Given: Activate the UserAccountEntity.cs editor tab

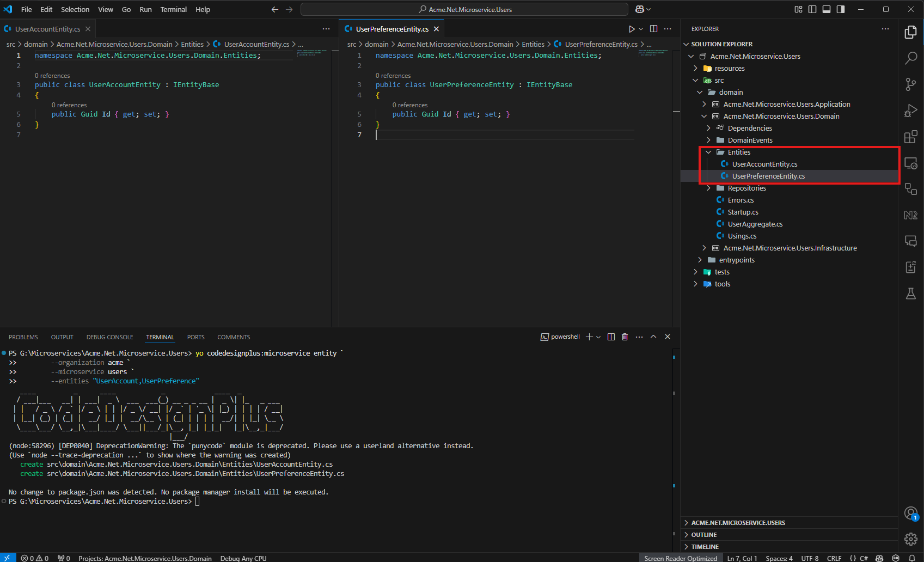Looking at the screenshot, I should tap(47, 29).
